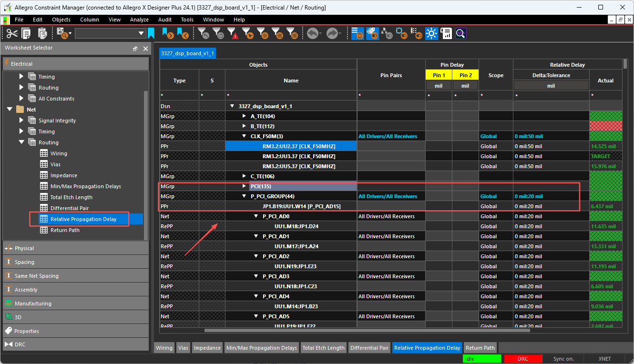The width and height of the screenshot is (634, 364).
Task: Switch to the Differential Pair bottom tab
Action: pos(369,348)
